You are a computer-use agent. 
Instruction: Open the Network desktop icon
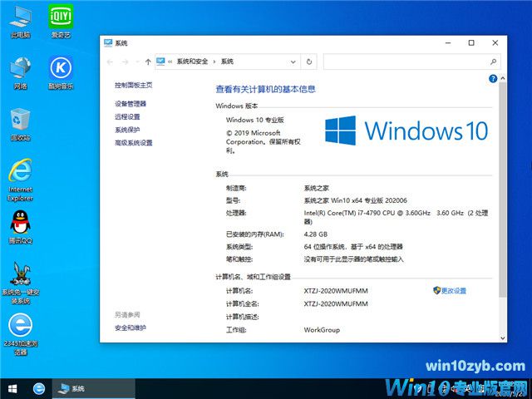pyautogui.click(x=20, y=72)
